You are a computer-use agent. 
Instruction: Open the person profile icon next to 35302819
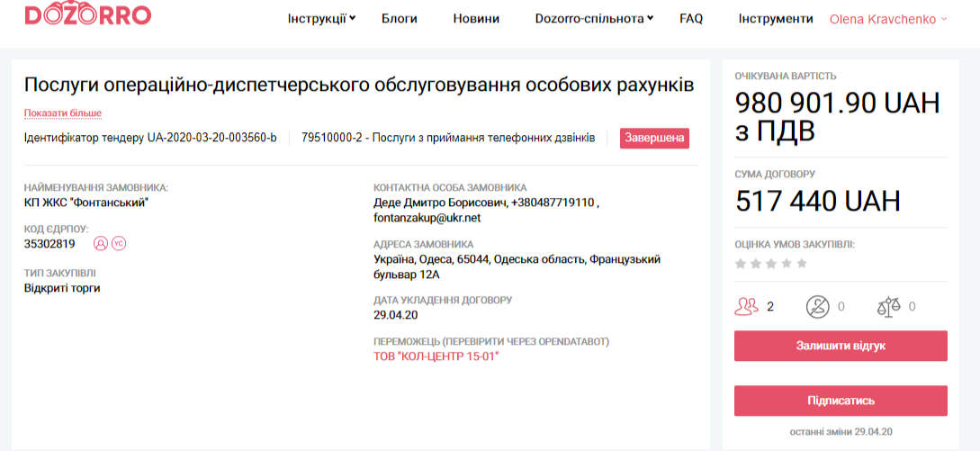pos(101,243)
